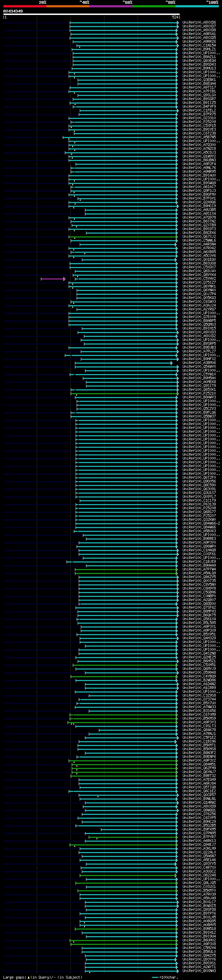Open hit UniRef100_A9XXD7
Viewport: 222px width, 980px height.
tap(199, 26)
